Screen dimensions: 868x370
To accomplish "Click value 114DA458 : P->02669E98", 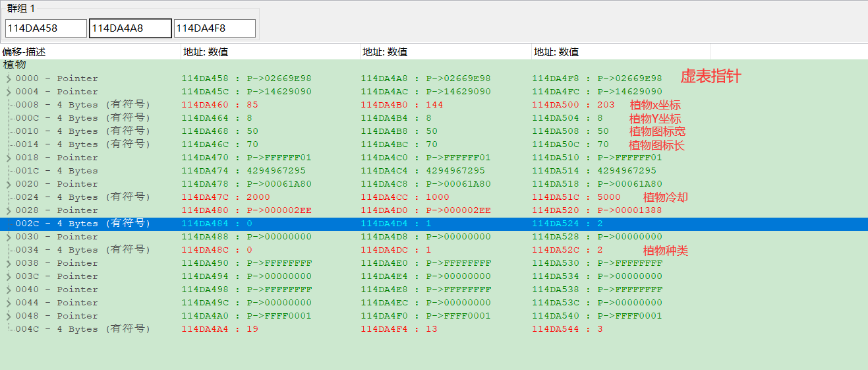I will coord(246,78).
